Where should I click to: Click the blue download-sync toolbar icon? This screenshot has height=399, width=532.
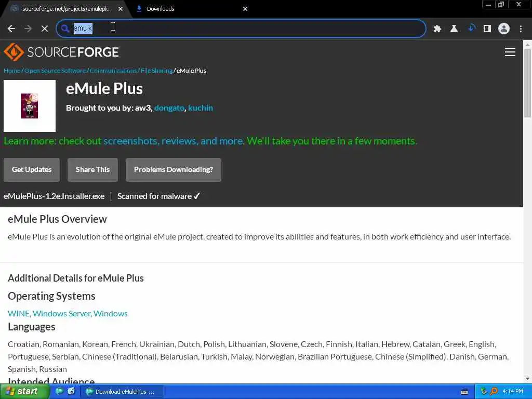pos(471,28)
